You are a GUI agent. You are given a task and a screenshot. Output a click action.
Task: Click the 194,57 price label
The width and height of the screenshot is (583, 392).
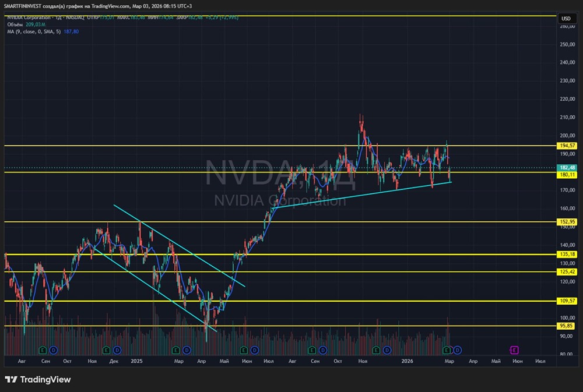point(567,146)
